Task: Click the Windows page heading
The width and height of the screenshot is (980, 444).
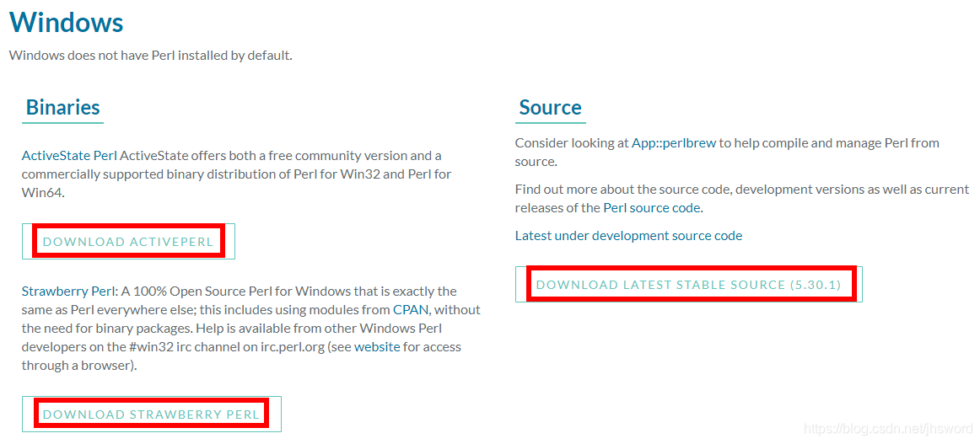Action: (67, 23)
